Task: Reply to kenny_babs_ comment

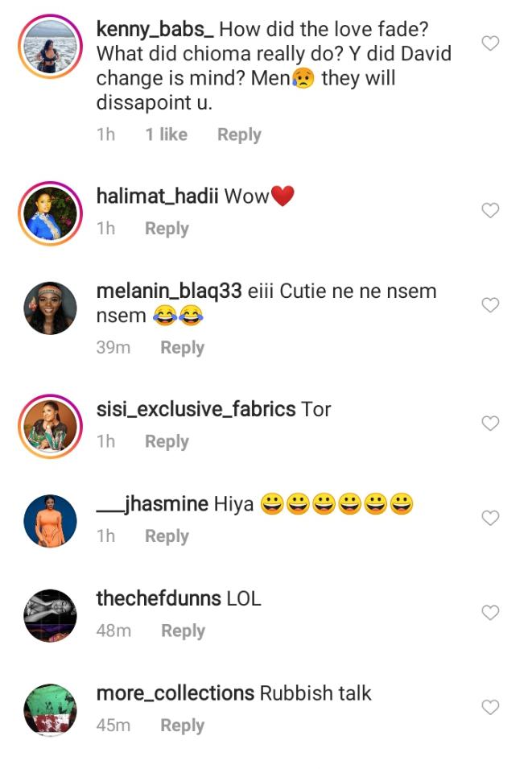Action: click(239, 134)
